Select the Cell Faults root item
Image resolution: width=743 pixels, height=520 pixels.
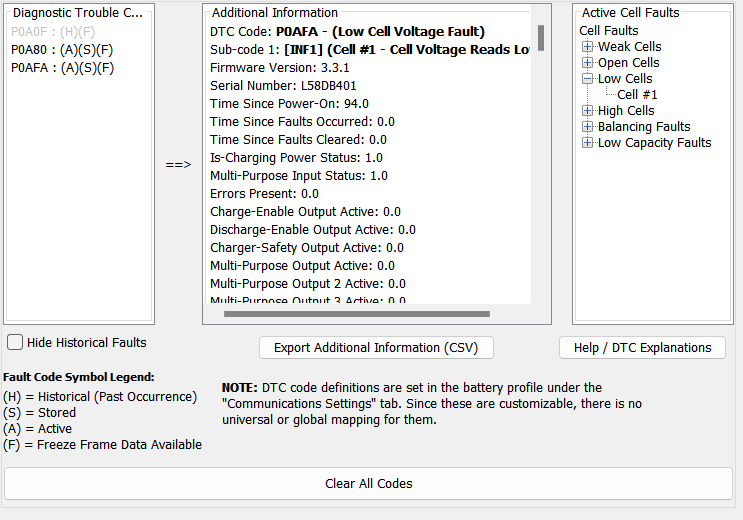coord(608,31)
